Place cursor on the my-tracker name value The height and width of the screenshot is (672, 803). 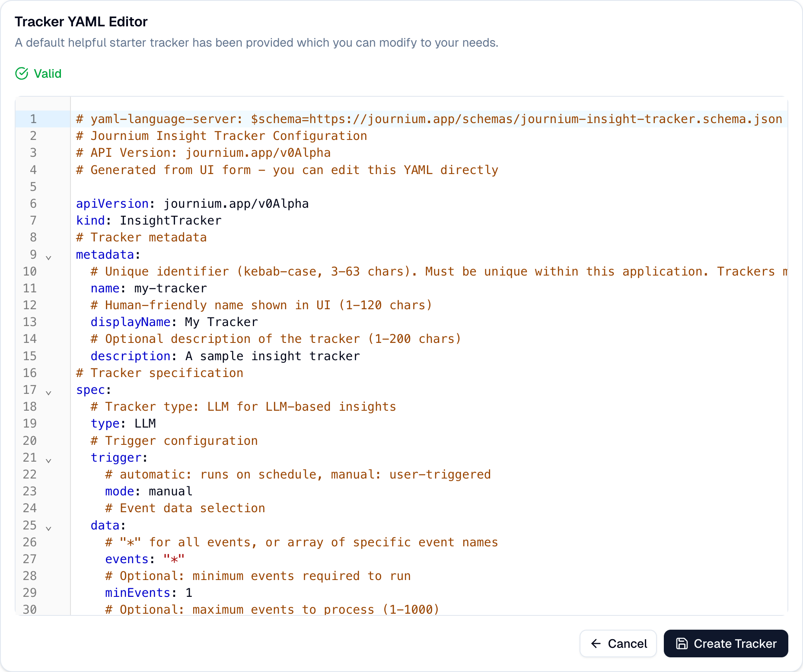(x=169, y=288)
